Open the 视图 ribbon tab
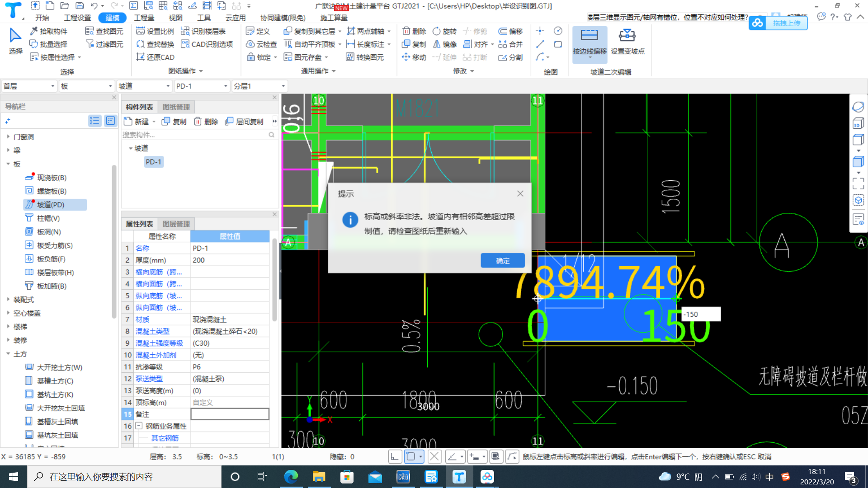This screenshot has width=868, height=488. pos(175,18)
